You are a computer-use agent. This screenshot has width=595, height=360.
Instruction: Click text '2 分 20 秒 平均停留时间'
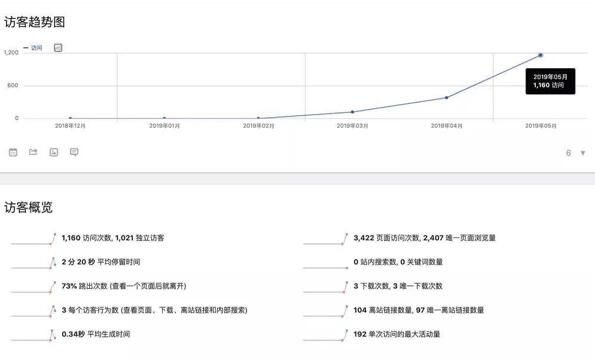point(101,262)
